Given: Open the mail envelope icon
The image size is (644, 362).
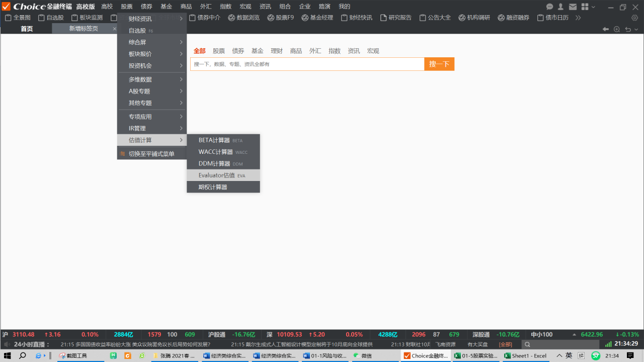Looking at the screenshot, I should 573,7.
